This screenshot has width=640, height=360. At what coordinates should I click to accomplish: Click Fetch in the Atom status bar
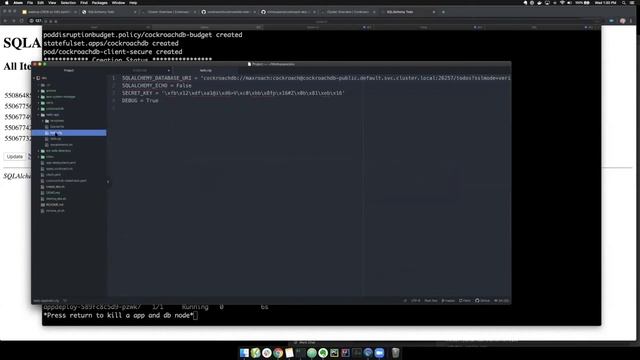pyautogui.click(x=465, y=301)
